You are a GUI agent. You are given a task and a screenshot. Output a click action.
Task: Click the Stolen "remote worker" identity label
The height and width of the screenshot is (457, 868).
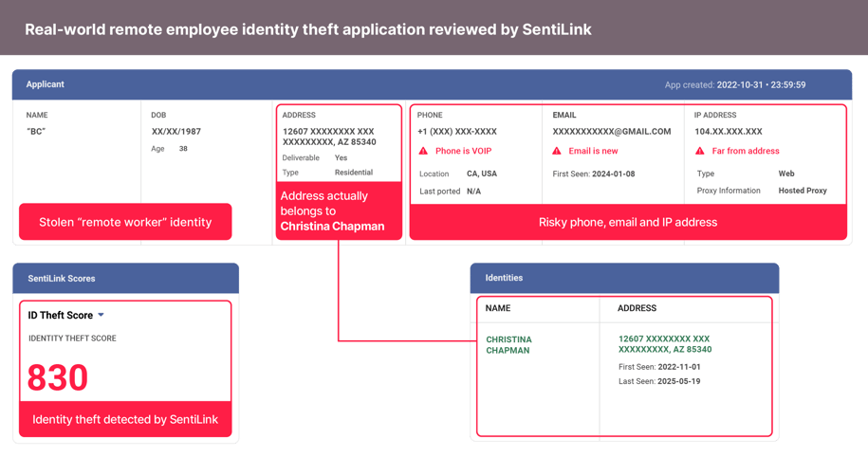125,222
